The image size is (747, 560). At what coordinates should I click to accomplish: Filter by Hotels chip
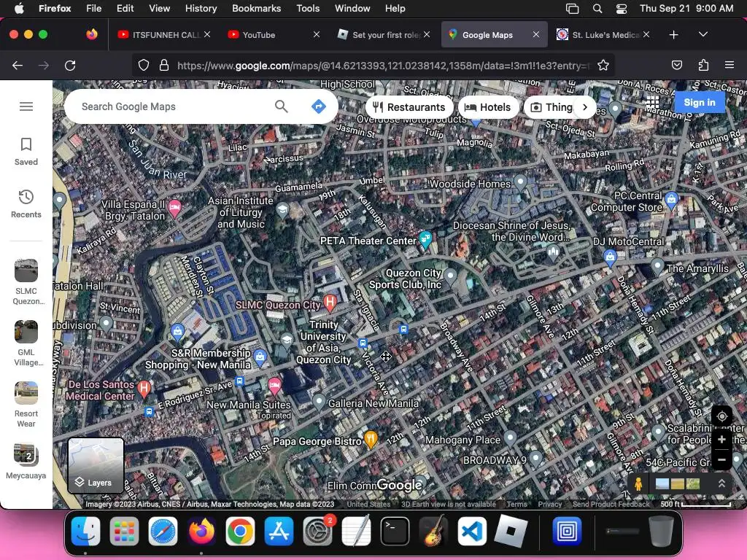tap(488, 107)
